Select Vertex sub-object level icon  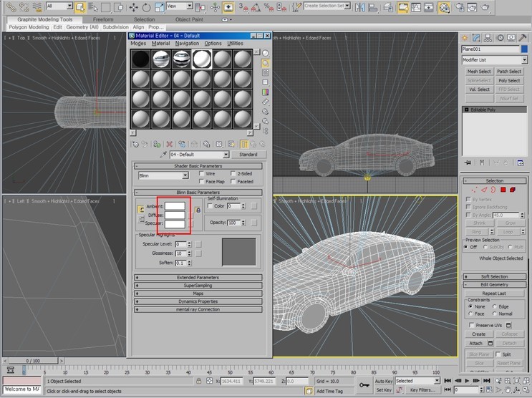pos(474,190)
